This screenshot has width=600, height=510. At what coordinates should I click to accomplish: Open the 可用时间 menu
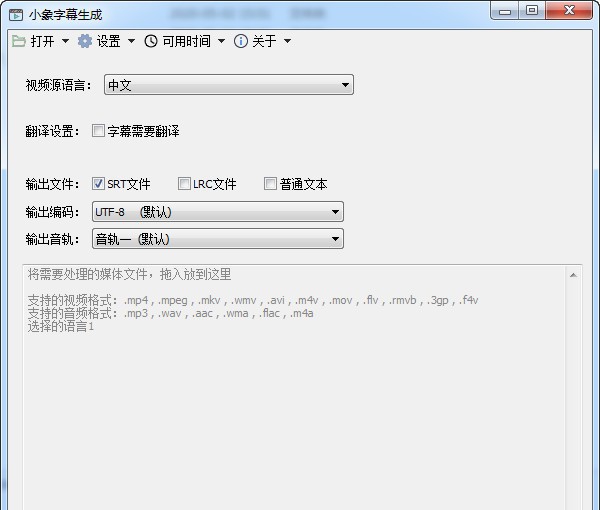click(x=185, y=41)
